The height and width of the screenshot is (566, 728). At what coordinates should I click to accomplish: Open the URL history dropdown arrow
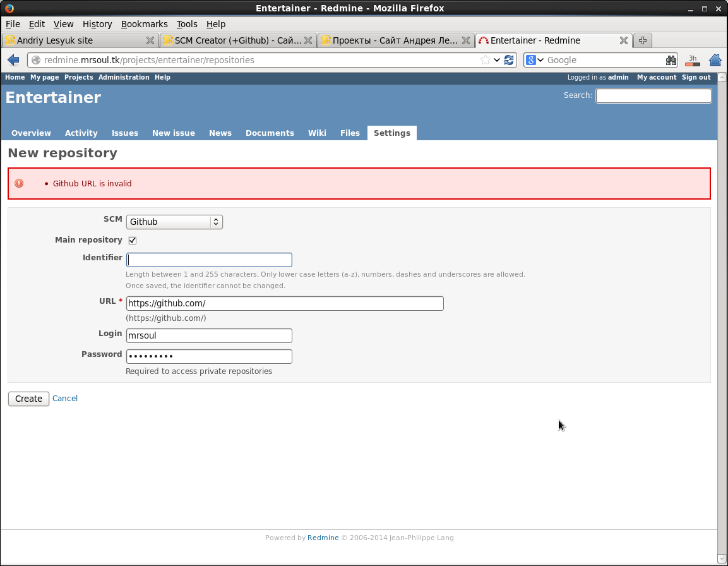497,60
